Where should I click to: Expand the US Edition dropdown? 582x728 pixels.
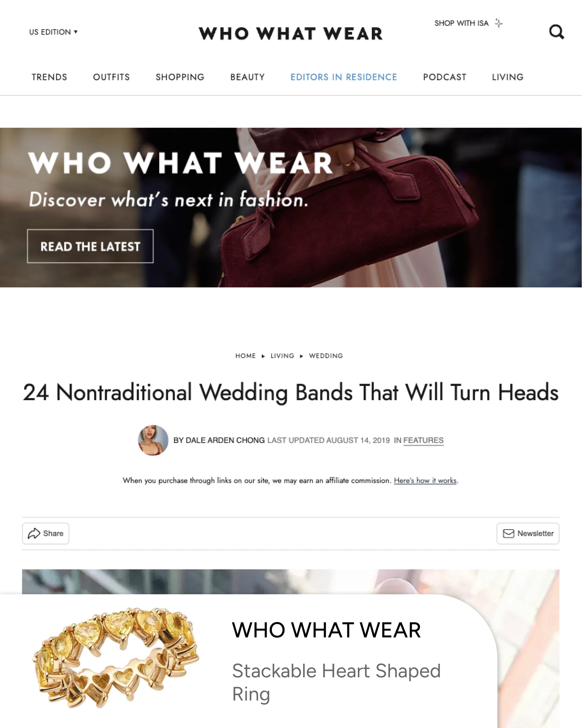point(53,32)
